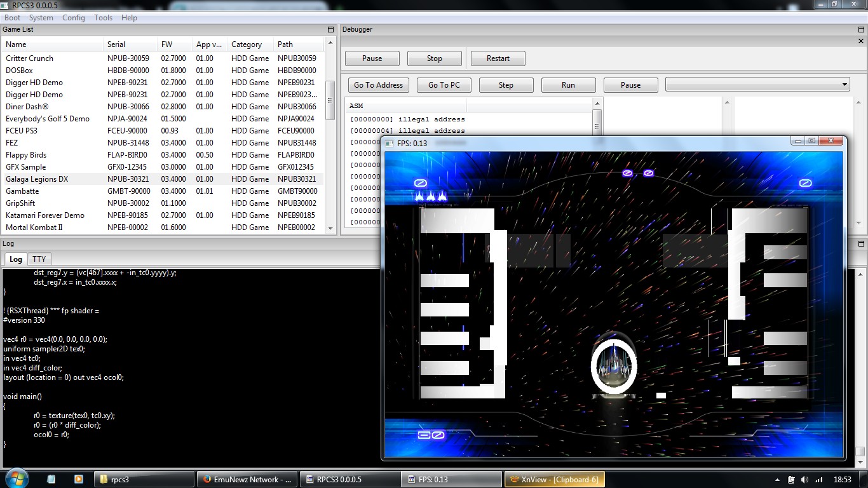This screenshot has height=488, width=868.
Task: Open the Tools menu
Action: tap(103, 18)
